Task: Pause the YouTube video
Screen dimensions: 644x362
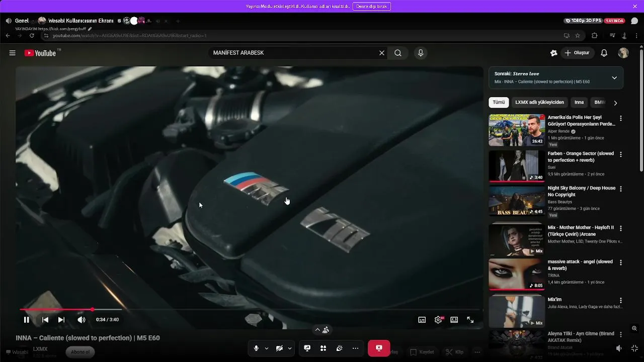Action: tap(27, 320)
